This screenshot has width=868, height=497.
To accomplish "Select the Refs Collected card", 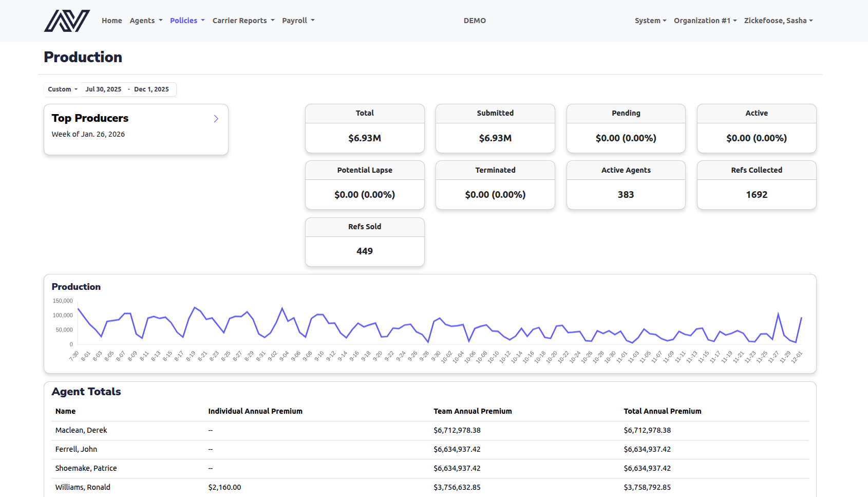I will 757,185.
